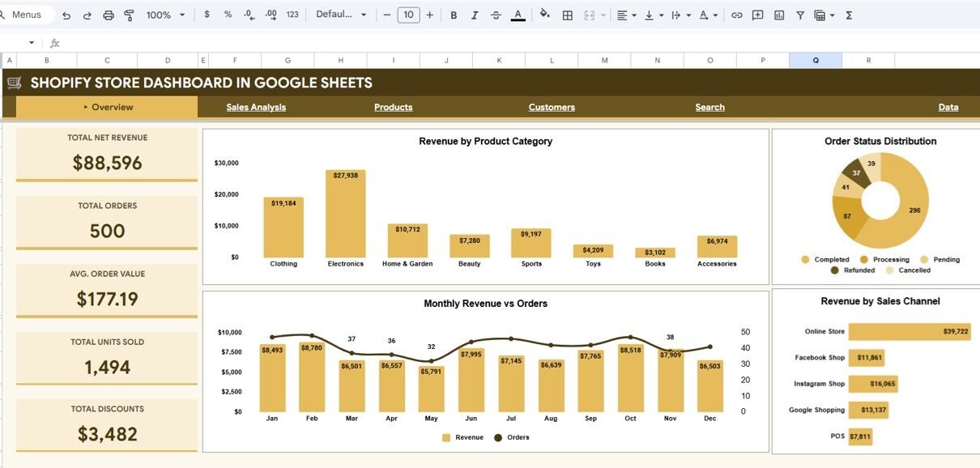Follow the Customers link
980x468 pixels.
tap(552, 107)
